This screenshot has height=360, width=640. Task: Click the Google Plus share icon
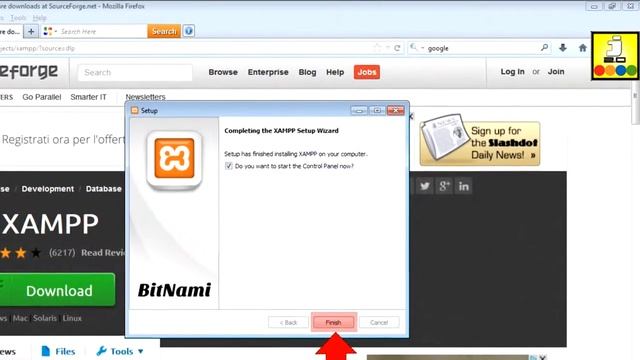pyautogui.click(x=444, y=186)
